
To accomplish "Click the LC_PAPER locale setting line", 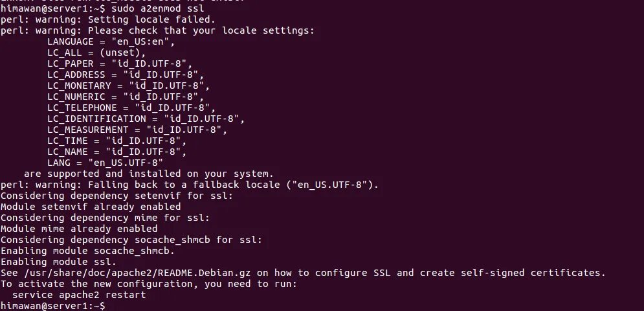I will (120, 63).
